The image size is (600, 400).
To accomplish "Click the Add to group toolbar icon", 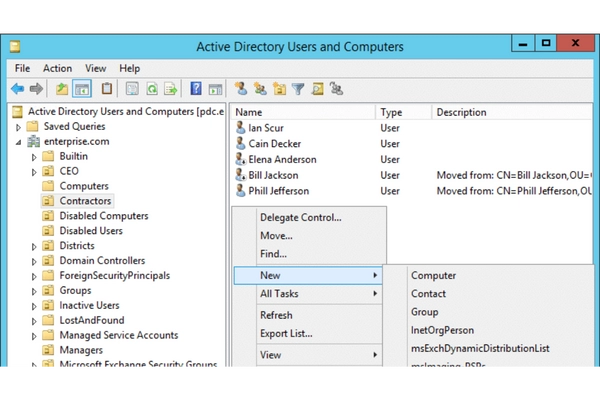I will [336, 89].
